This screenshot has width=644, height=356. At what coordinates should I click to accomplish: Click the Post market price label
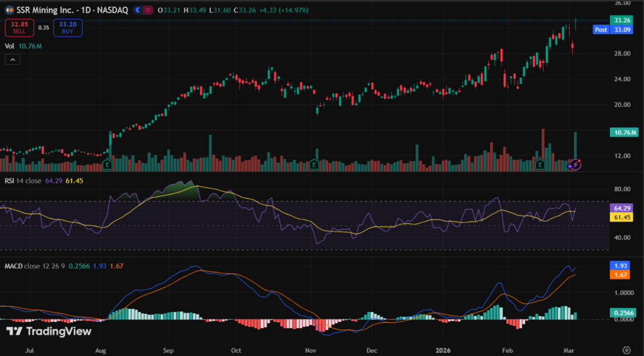click(x=601, y=29)
